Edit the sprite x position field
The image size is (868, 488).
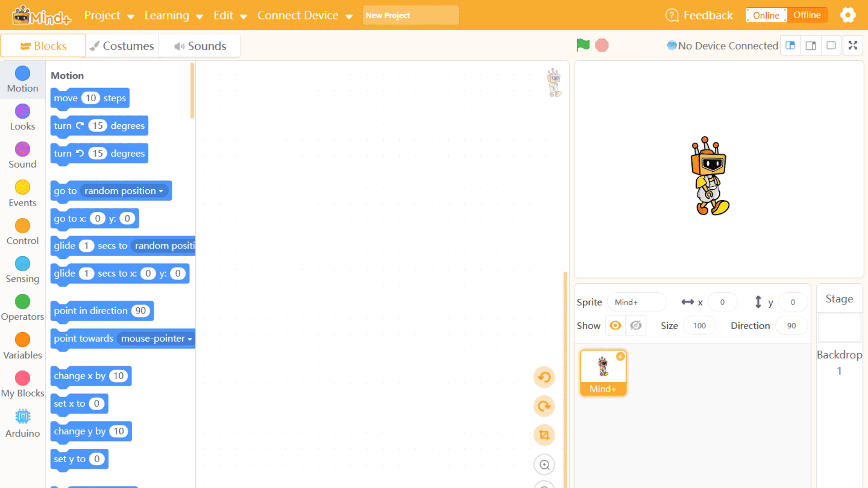tap(722, 302)
